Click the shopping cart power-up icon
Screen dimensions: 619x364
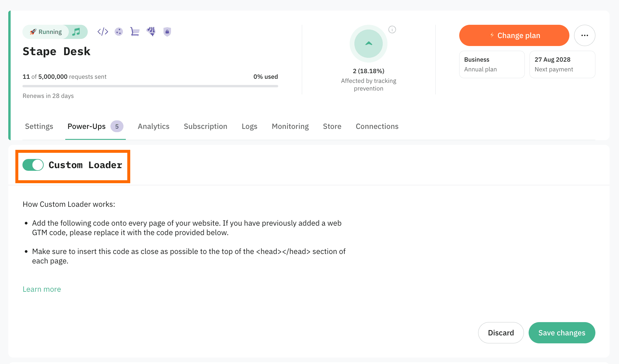pyautogui.click(x=135, y=32)
